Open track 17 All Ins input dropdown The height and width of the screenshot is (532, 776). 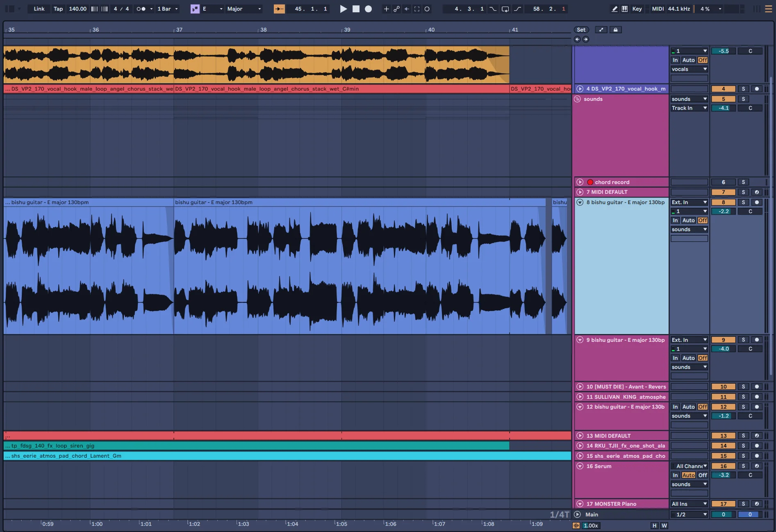tap(689, 504)
